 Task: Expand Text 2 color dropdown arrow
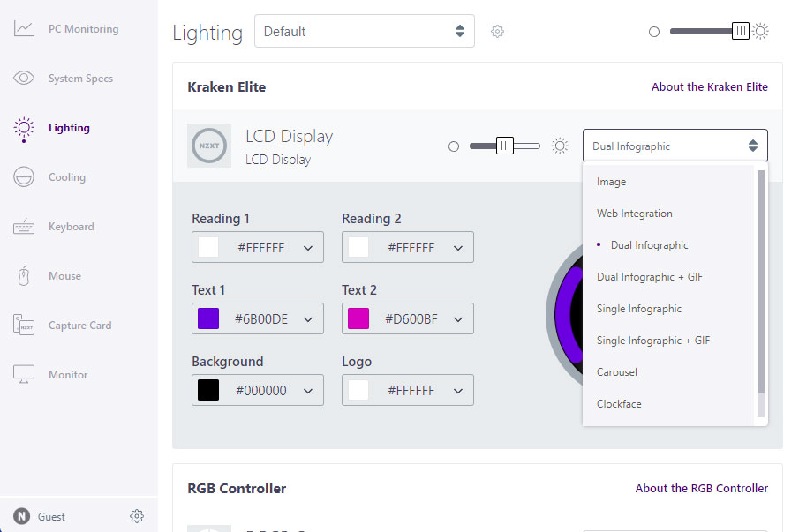pos(458,319)
